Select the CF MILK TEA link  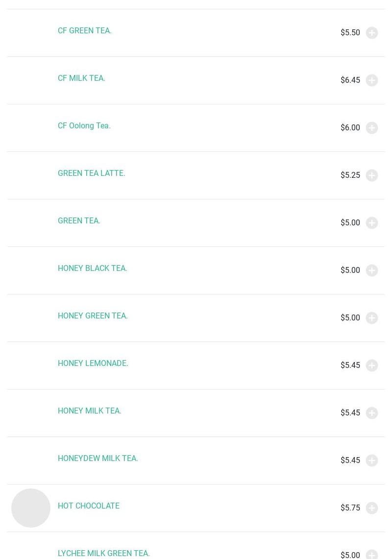tap(81, 78)
